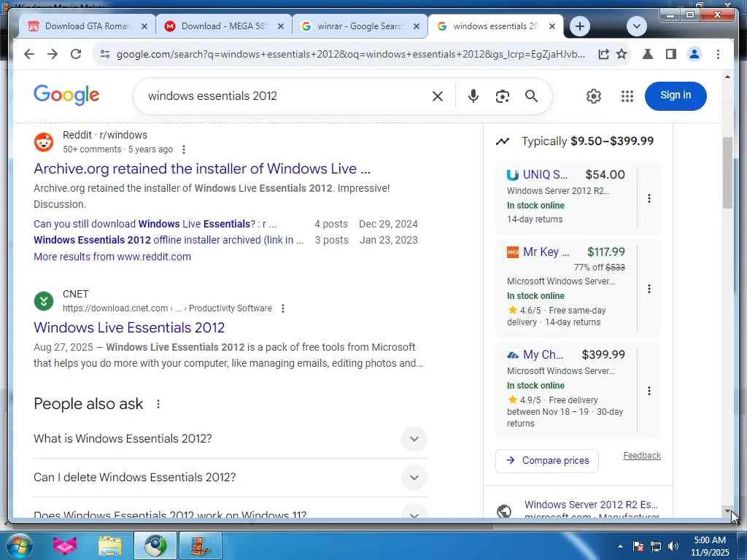Open options for Mr Key $117.99 listing
This screenshot has width=747, height=560.
click(649, 289)
